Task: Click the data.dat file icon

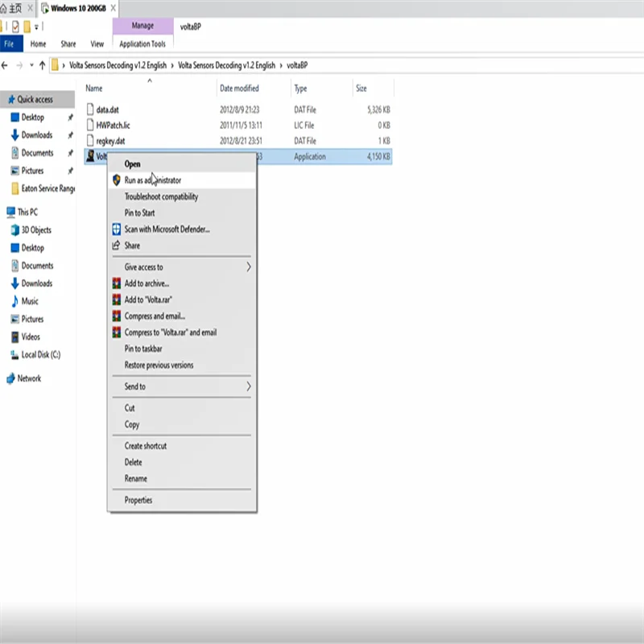Action: [90, 109]
